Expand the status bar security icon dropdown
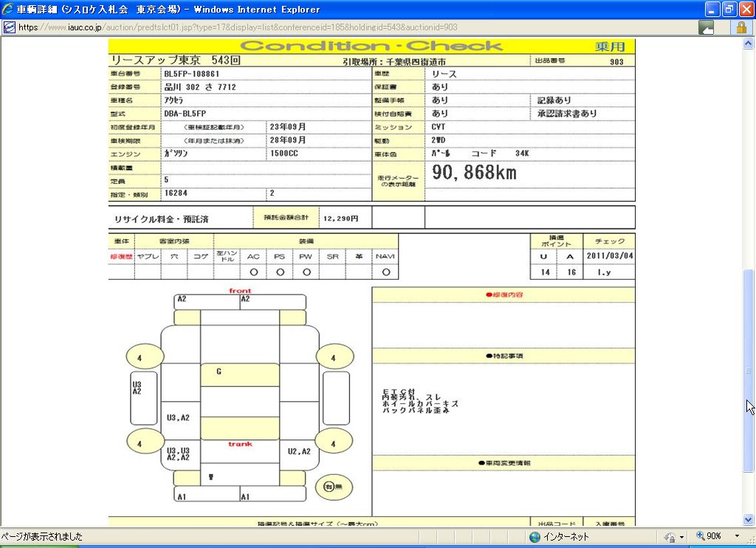 (681, 537)
